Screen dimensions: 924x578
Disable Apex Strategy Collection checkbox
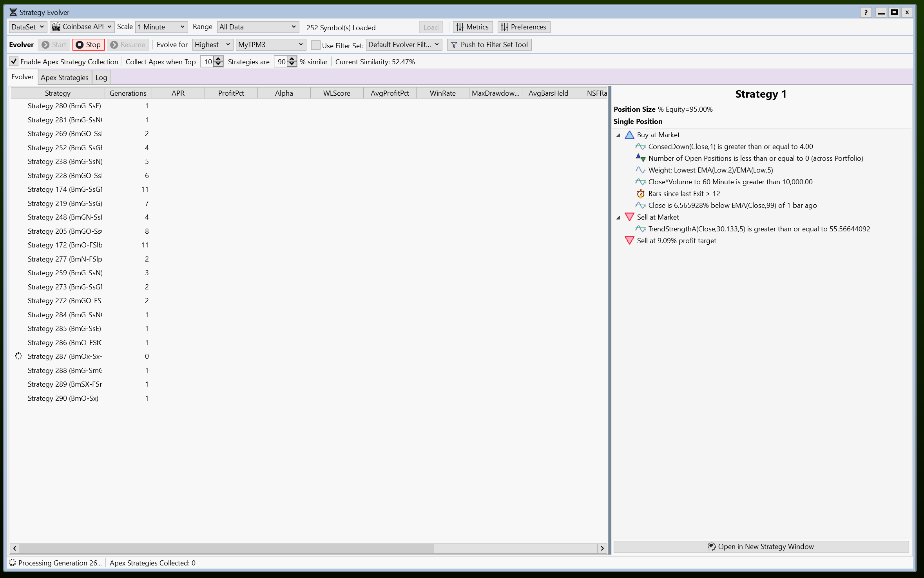[14, 62]
